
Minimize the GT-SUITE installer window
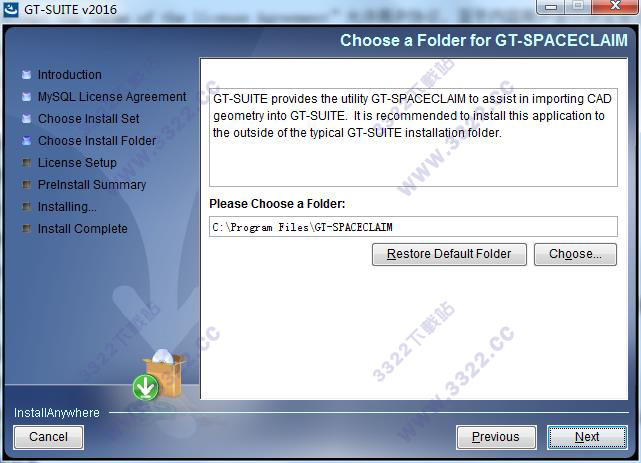551,7
